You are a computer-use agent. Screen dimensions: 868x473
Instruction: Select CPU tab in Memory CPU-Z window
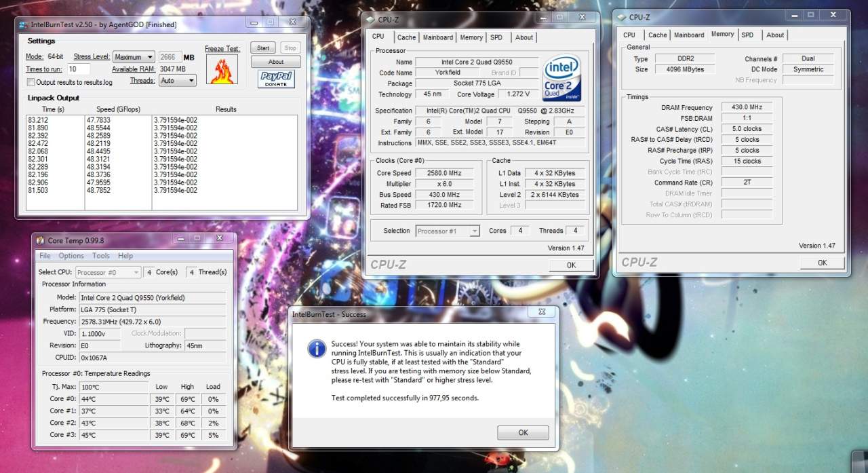coord(629,35)
